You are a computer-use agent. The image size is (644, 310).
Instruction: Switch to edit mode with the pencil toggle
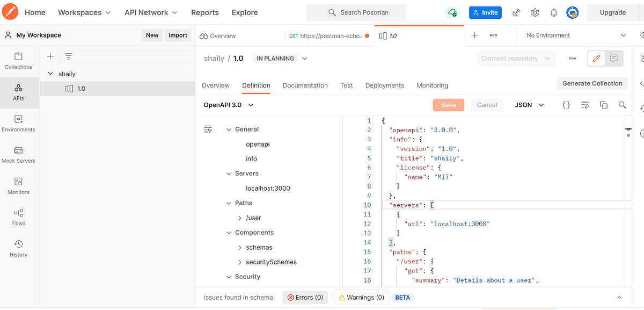click(596, 58)
